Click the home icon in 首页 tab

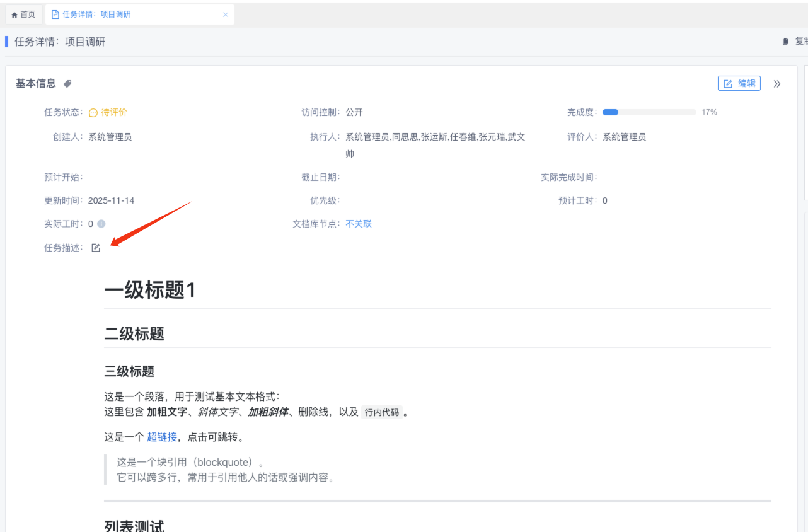(14, 14)
